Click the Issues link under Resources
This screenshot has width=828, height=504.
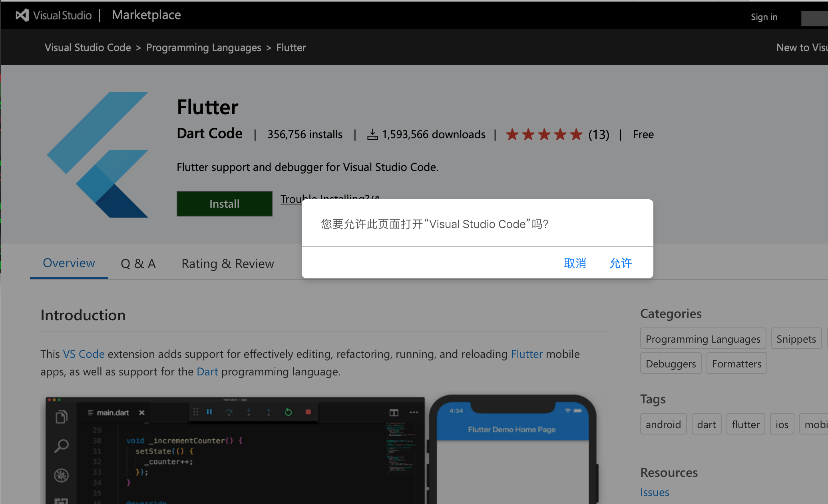point(654,492)
